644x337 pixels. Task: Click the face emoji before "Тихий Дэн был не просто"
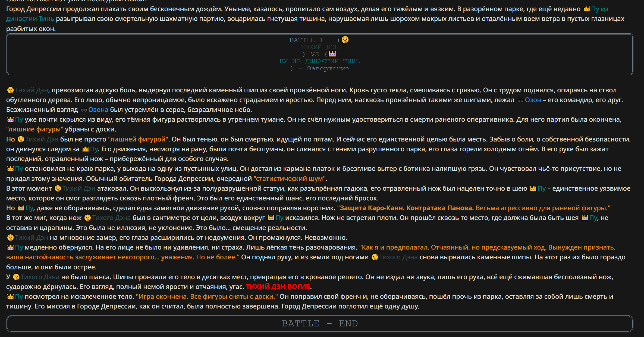[21, 139]
